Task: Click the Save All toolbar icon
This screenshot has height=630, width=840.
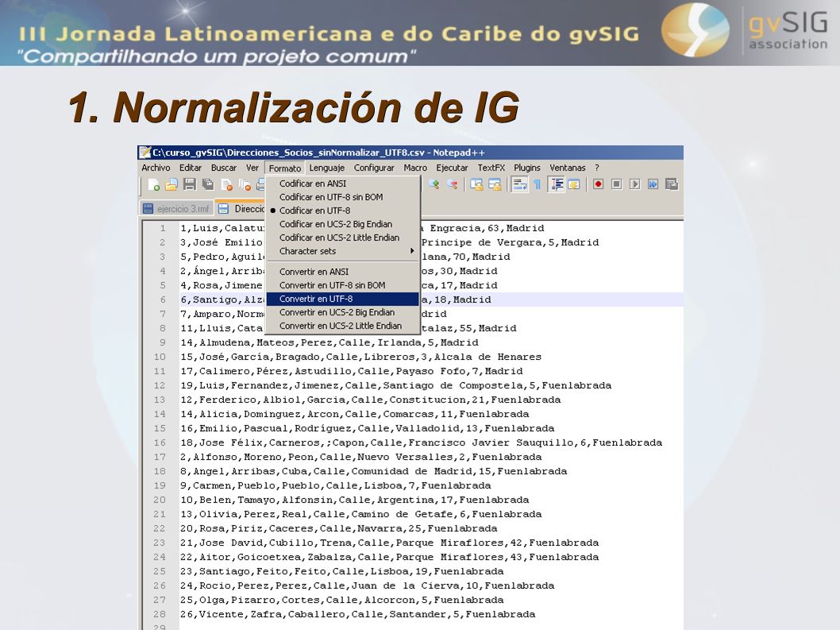Action: click(x=208, y=185)
